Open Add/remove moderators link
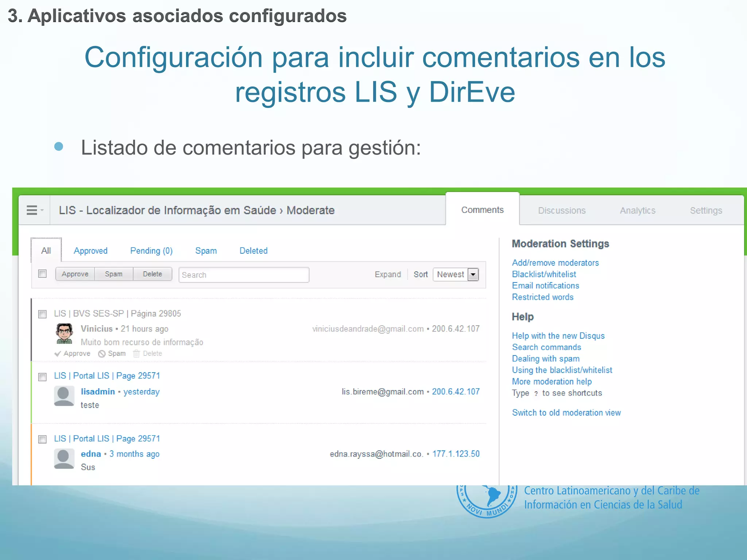Viewport: 747px width, 560px height. (x=555, y=263)
